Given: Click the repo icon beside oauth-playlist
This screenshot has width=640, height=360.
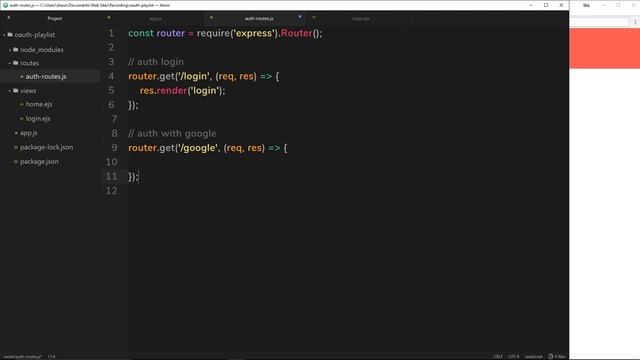Looking at the screenshot, I should click(10, 35).
